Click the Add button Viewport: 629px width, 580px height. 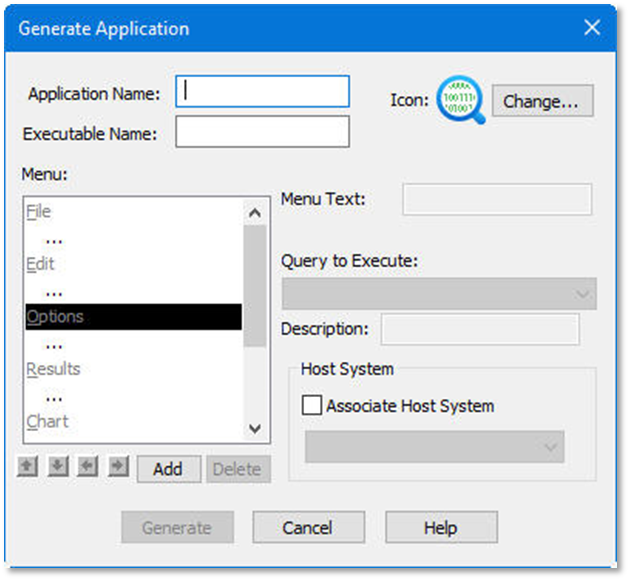point(168,469)
